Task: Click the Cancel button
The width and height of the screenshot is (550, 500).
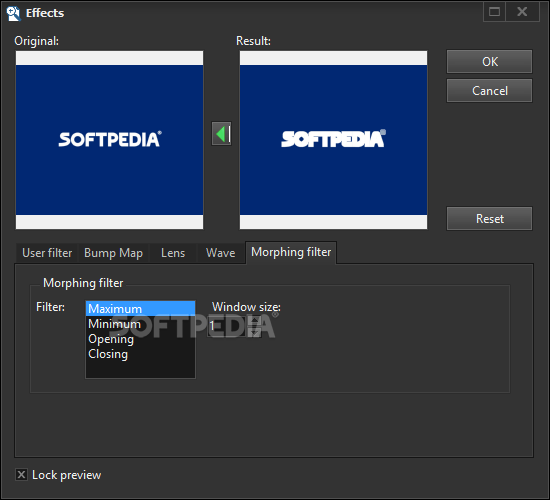Action: pos(489,91)
